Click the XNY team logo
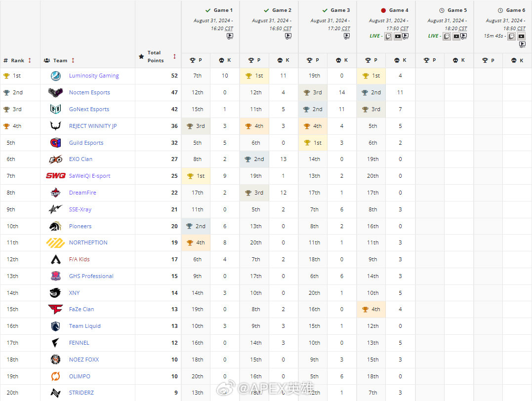The width and height of the screenshot is (532, 401). (x=56, y=293)
